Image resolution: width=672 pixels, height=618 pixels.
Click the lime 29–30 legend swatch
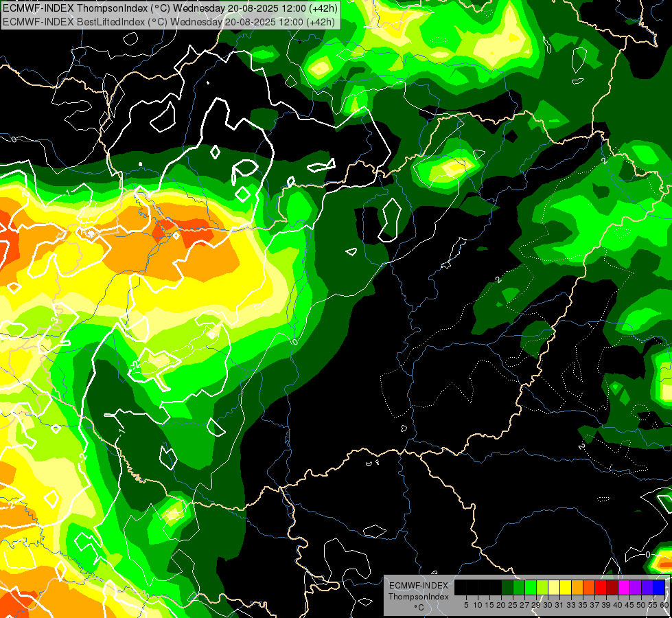pos(542,587)
